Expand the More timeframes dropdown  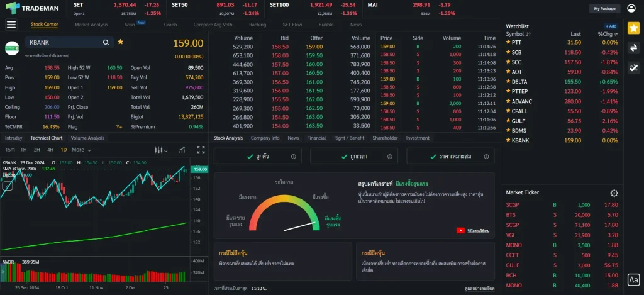pos(80,150)
